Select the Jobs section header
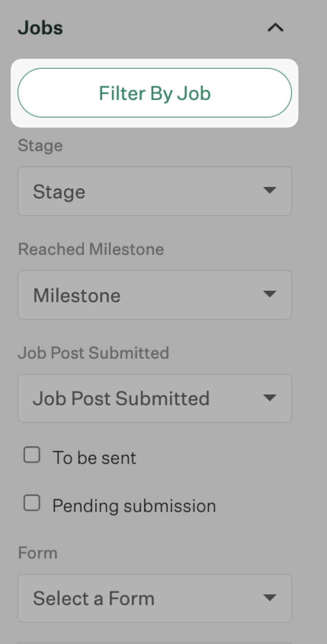 (40, 27)
